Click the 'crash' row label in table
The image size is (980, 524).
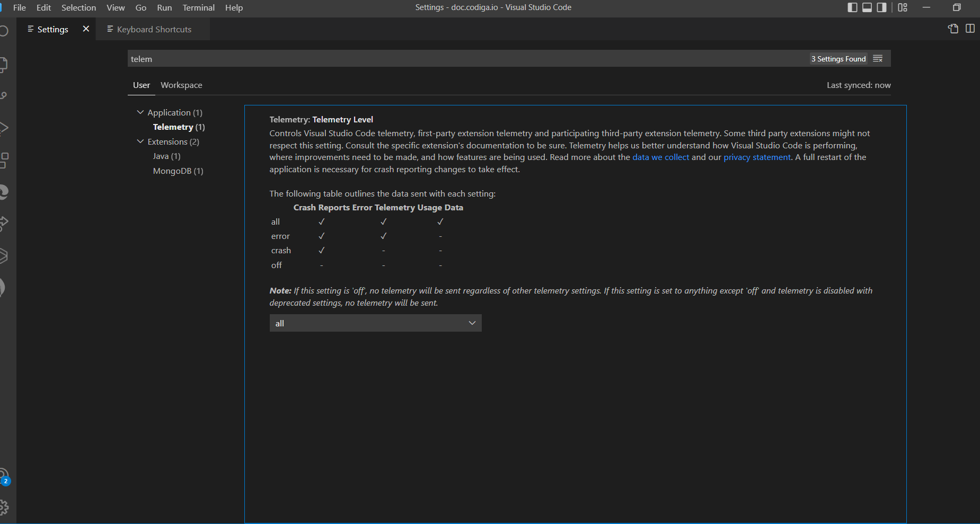pos(281,251)
